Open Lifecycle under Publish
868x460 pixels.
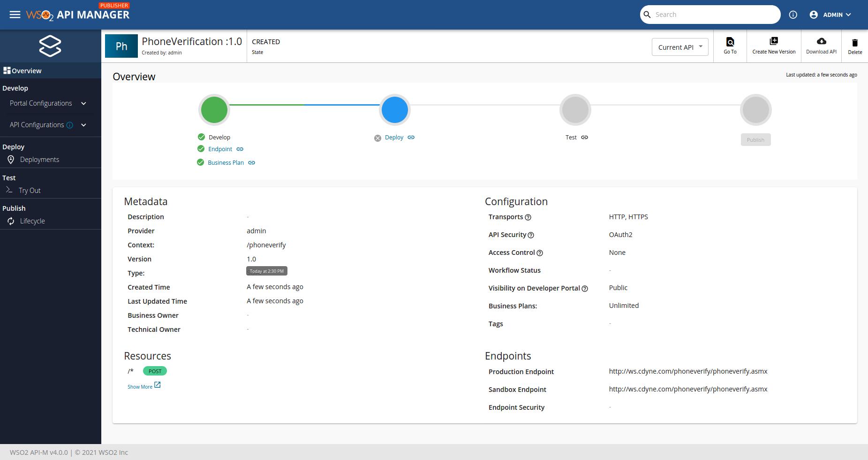[x=32, y=221]
